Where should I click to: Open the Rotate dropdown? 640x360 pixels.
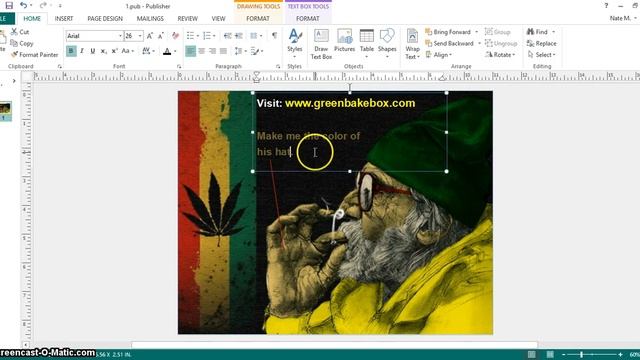pyautogui.click(x=500, y=55)
